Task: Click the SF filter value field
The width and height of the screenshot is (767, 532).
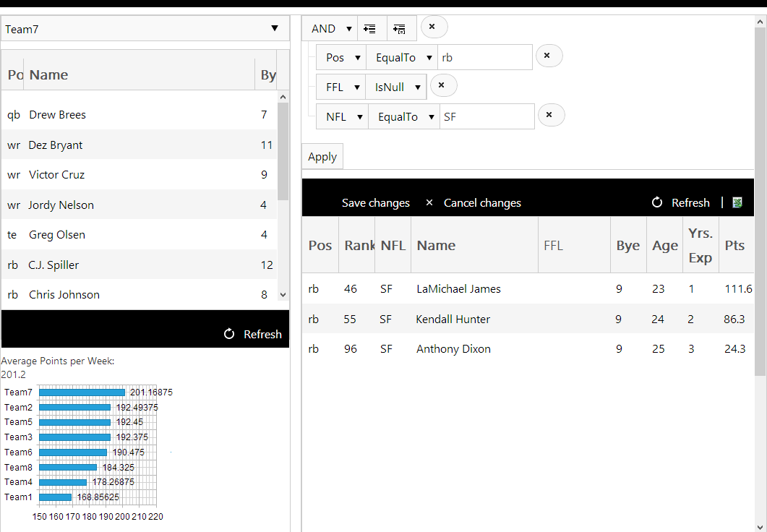Action: click(487, 116)
